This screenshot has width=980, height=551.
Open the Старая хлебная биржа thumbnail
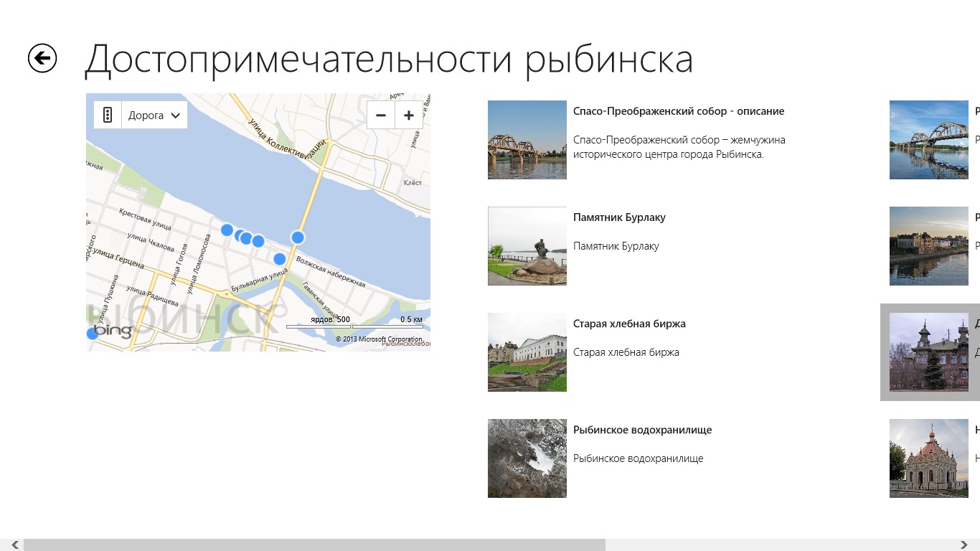527,352
